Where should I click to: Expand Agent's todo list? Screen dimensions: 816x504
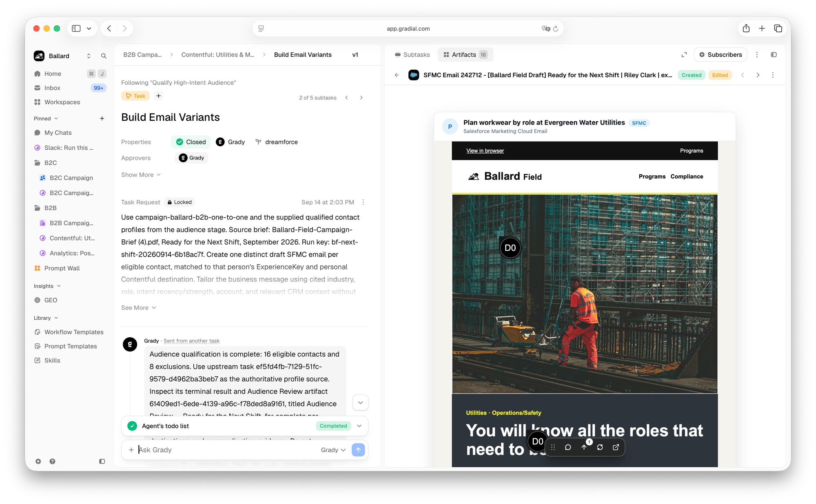(x=359, y=426)
